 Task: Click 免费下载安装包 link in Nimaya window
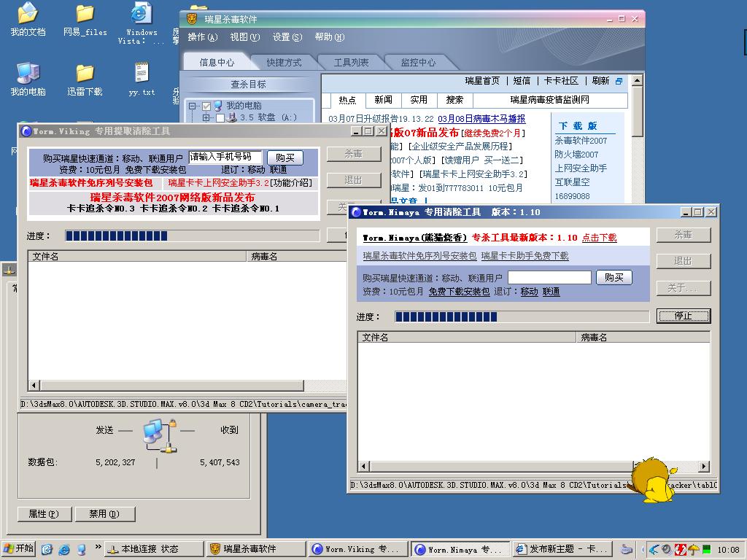coord(459,292)
